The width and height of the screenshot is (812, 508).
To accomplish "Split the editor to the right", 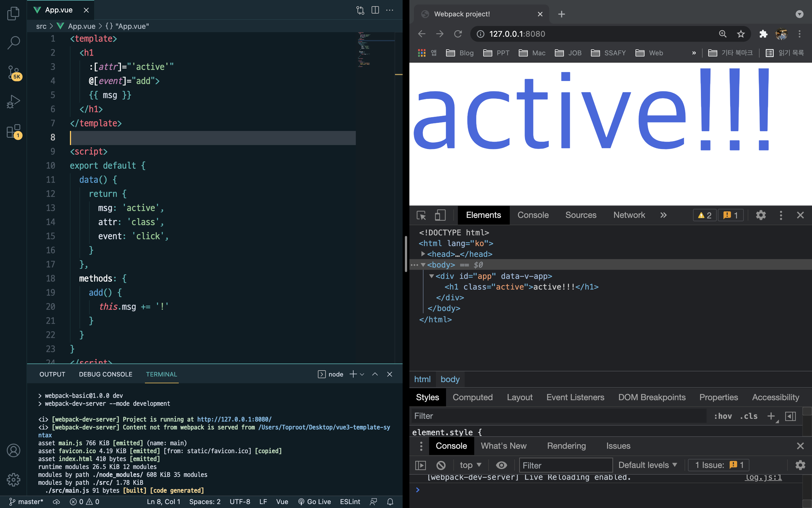I will [375, 10].
